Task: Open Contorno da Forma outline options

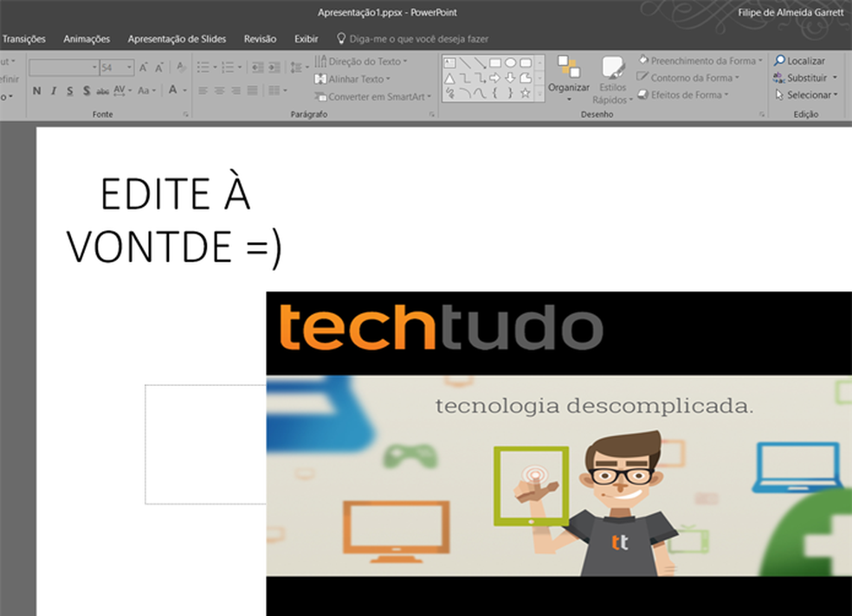Action: [x=689, y=78]
